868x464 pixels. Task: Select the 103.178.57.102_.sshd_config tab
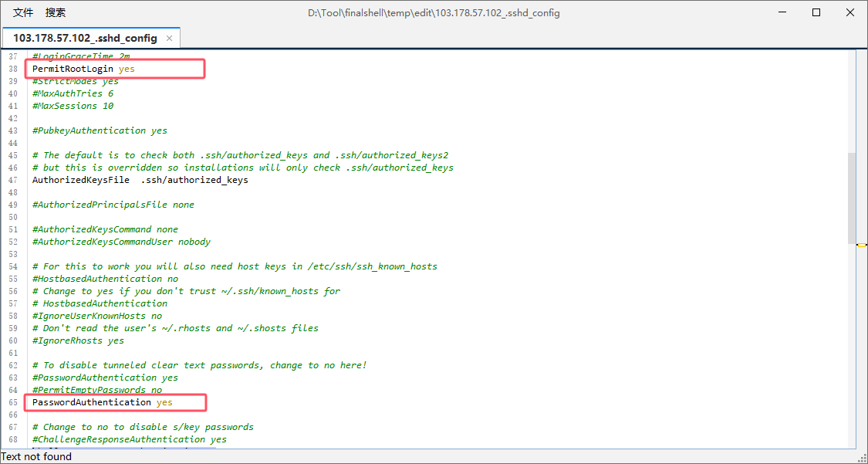85,38
